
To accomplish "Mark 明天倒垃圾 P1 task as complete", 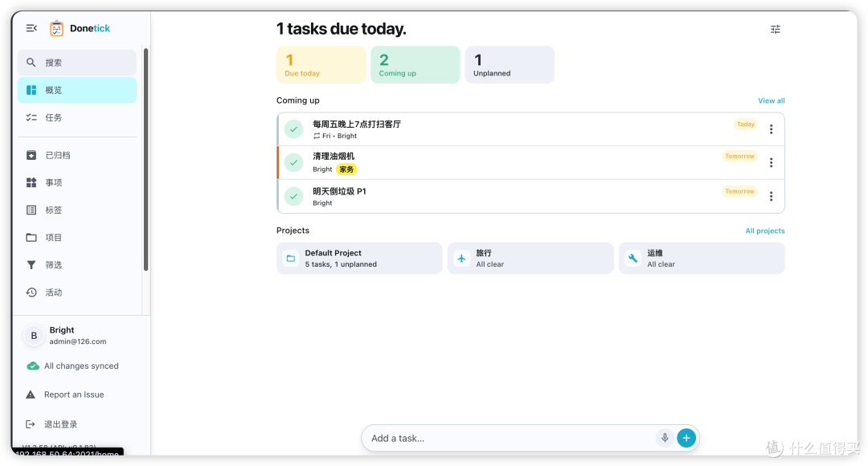I will (x=294, y=197).
